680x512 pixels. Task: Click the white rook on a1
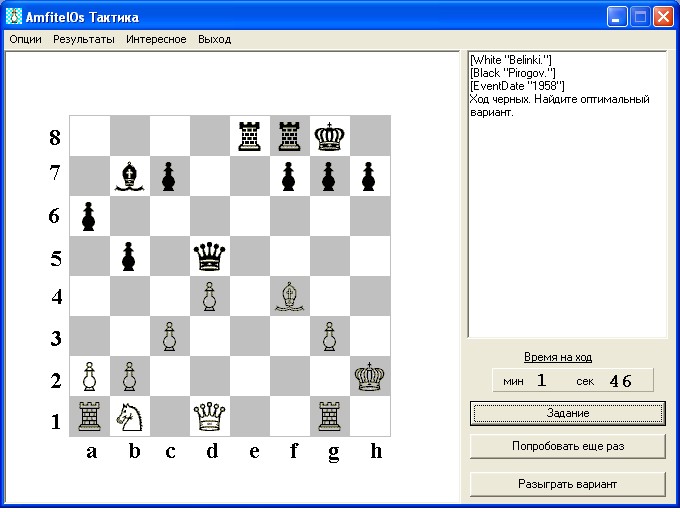[89, 416]
